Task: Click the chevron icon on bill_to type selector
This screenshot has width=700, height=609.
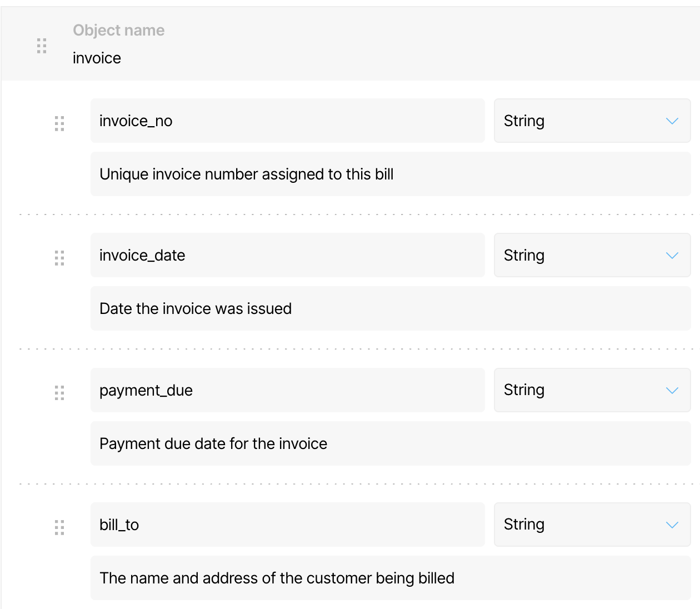Action: coord(672,525)
